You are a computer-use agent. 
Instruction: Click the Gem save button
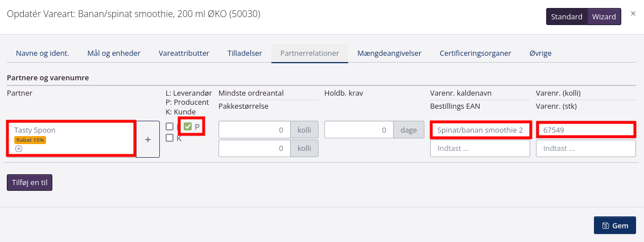click(614, 225)
